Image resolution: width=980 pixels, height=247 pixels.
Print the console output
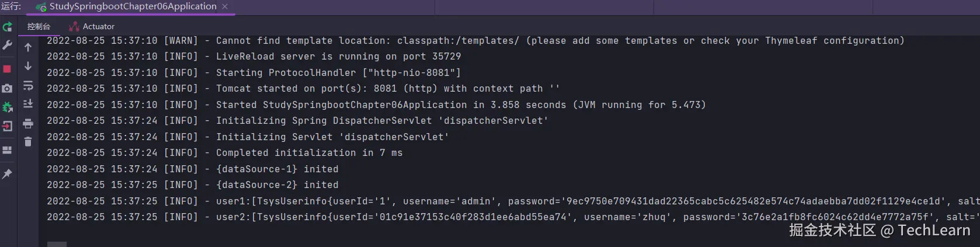[x=27, y=123]
